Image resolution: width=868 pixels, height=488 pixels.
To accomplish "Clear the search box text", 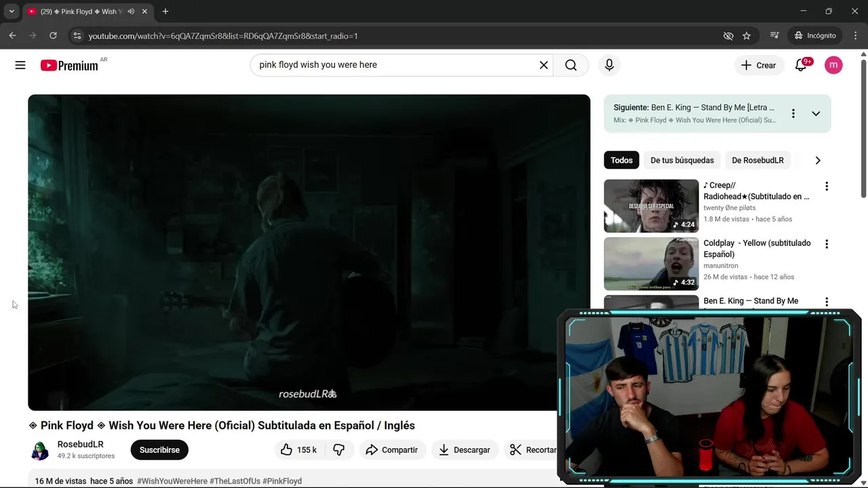I will 543,65.
